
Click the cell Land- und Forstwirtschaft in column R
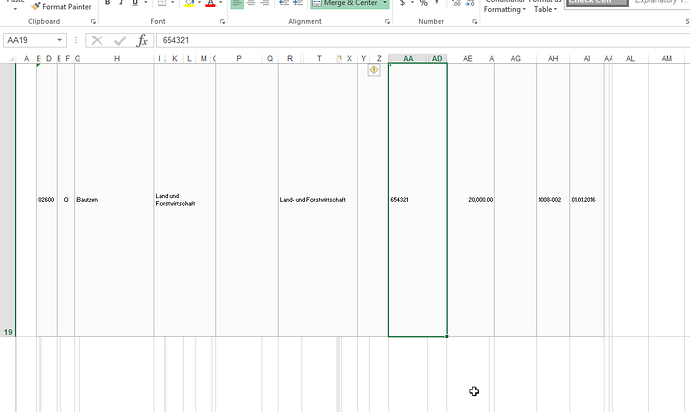tap(318, 200)
